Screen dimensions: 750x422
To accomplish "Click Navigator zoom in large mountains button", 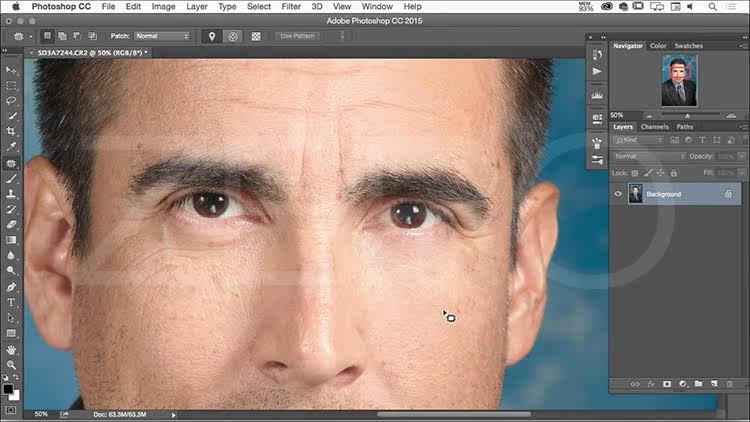I will pyautogui.click(x=731, y=115).
